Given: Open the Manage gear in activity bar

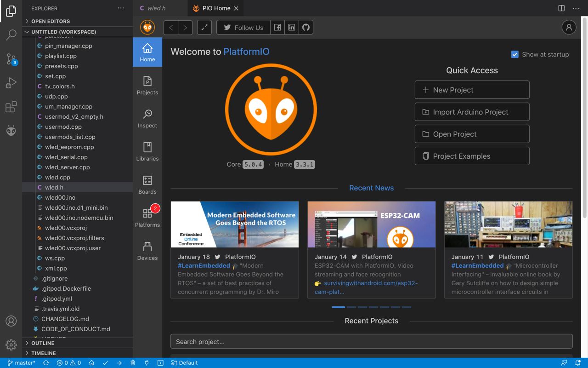Looking at the screenshot, I should click(11, 345).
